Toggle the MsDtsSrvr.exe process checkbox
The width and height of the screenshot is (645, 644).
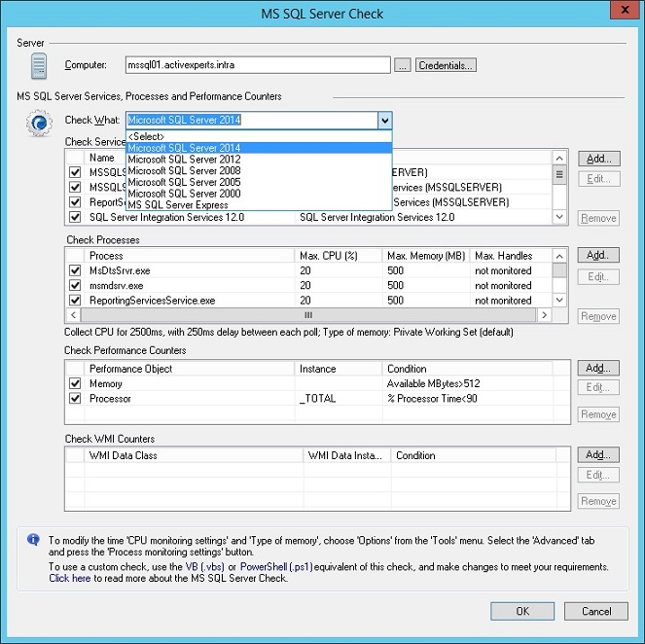pyautogui.click(x=75, y=270)
